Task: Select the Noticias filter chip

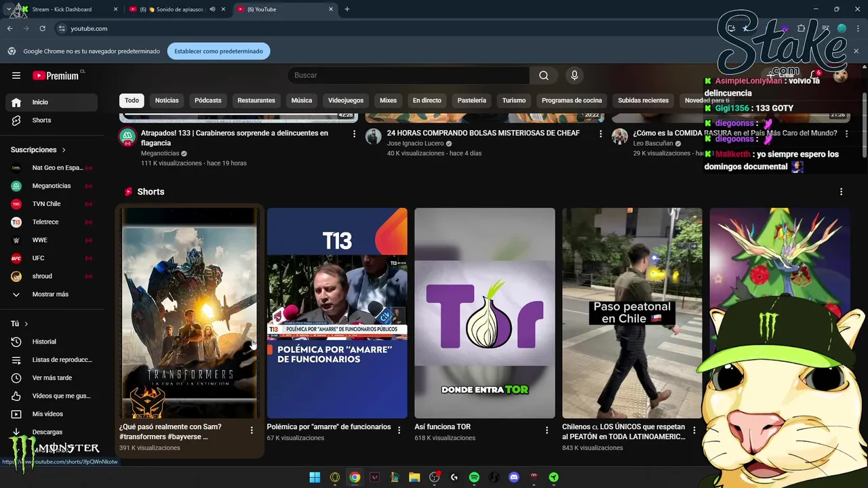Action: point(167,100)
